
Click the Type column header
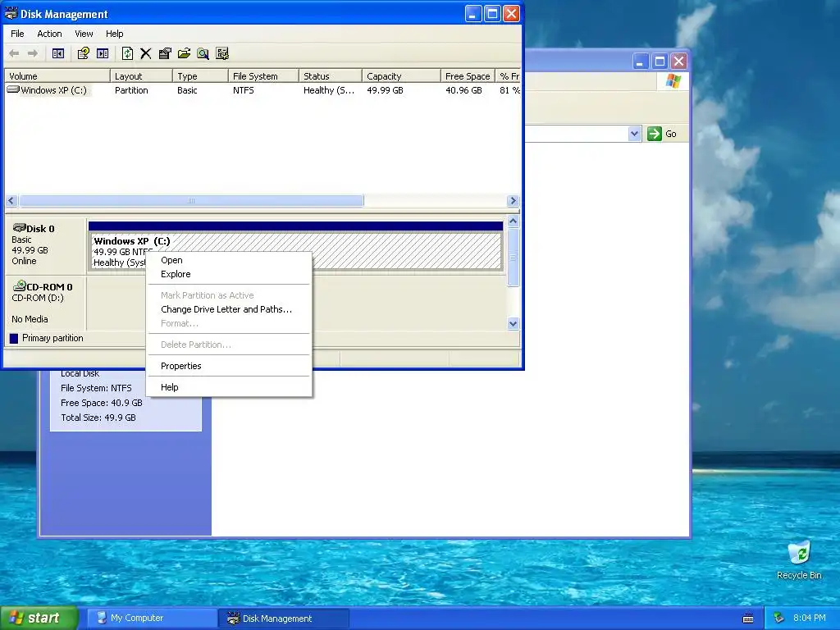(200, 76)
